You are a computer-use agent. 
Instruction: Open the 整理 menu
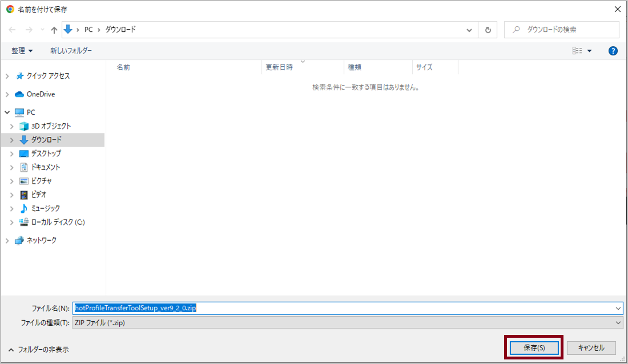[22, 51]
